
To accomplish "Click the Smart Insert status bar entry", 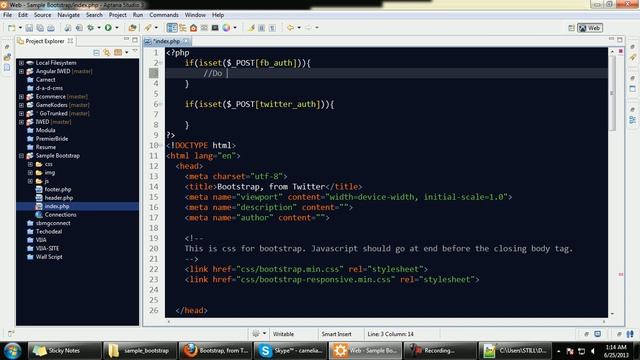I will coord(336,334).
